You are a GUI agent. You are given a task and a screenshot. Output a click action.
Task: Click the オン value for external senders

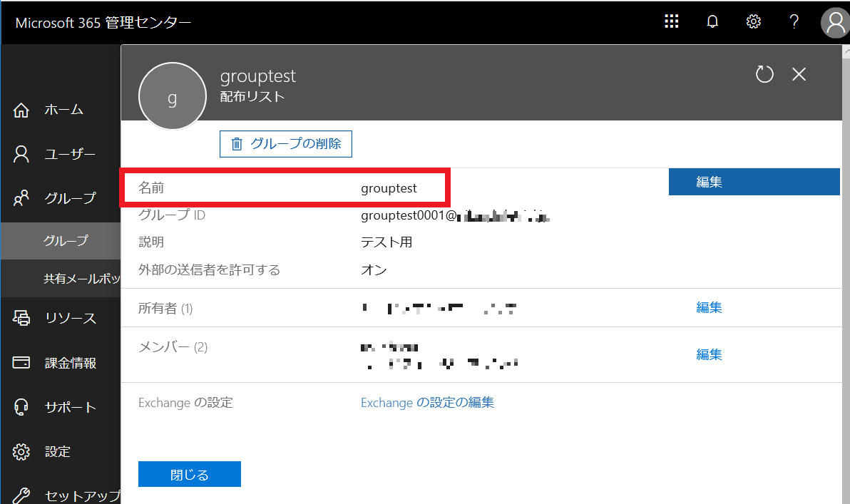[x=374, y=270]
